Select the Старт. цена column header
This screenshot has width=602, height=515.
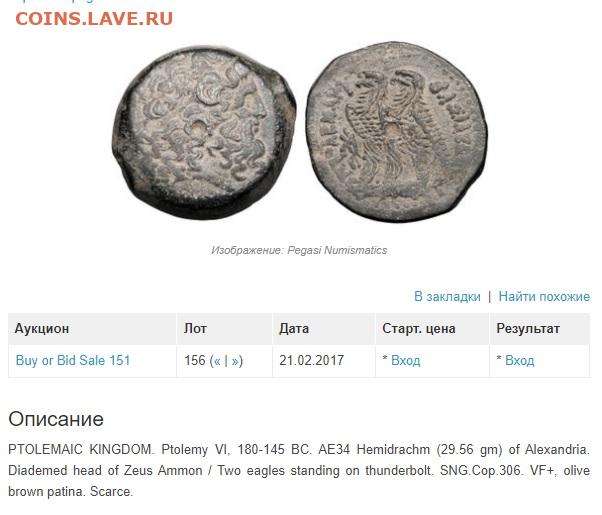(432, 329)
